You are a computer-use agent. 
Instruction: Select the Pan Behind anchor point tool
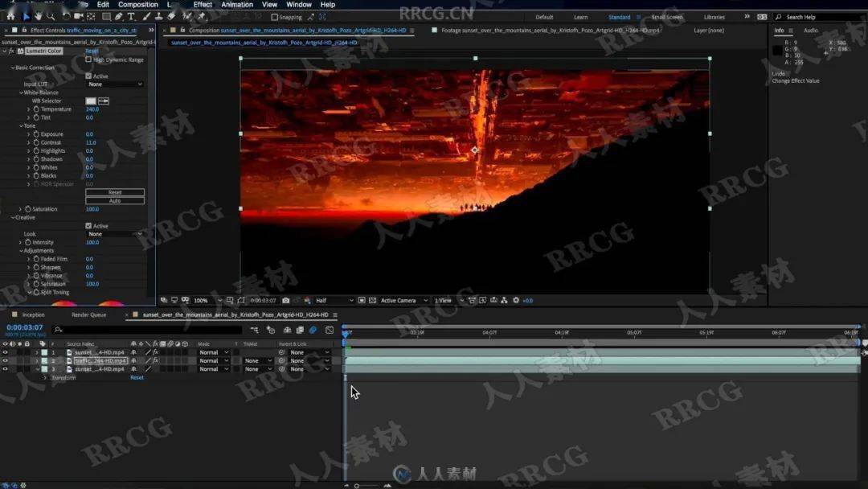coord(92,17)
